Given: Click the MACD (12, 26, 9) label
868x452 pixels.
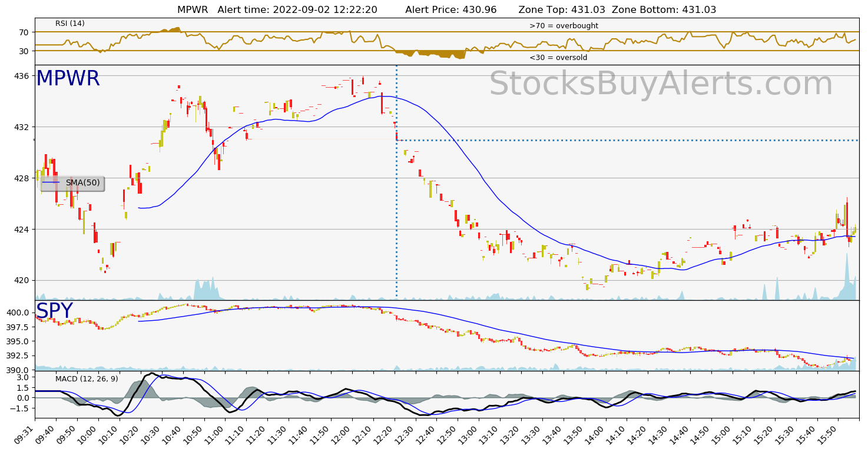Looking at the screenshot, I should [87, 379].
